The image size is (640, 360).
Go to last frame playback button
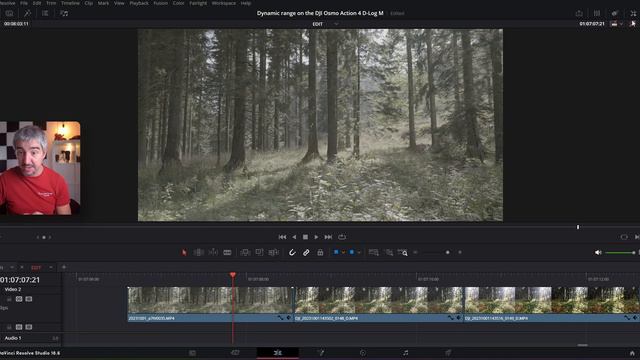coord(328,237)
